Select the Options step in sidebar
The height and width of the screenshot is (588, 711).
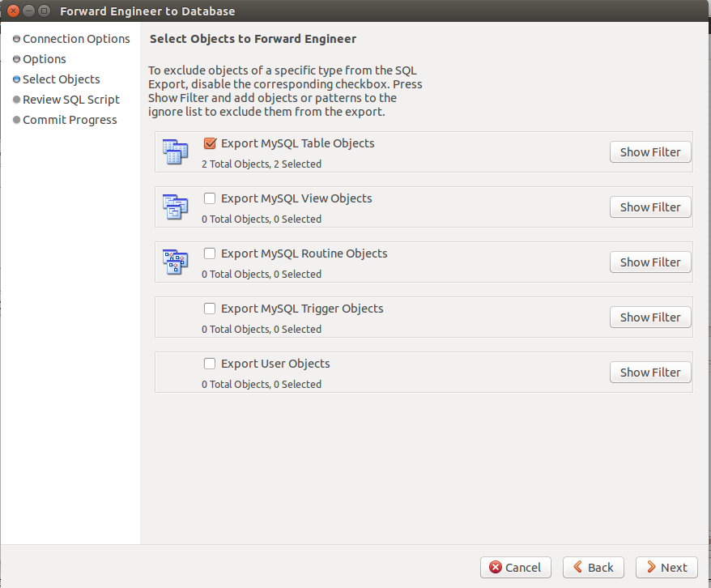45,59
